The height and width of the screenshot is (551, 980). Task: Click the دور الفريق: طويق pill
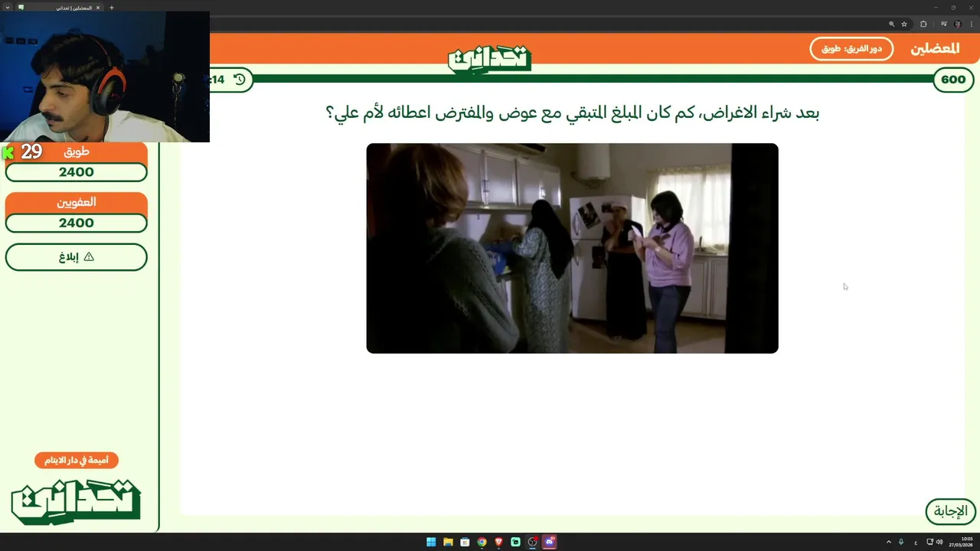click(851, 48)
